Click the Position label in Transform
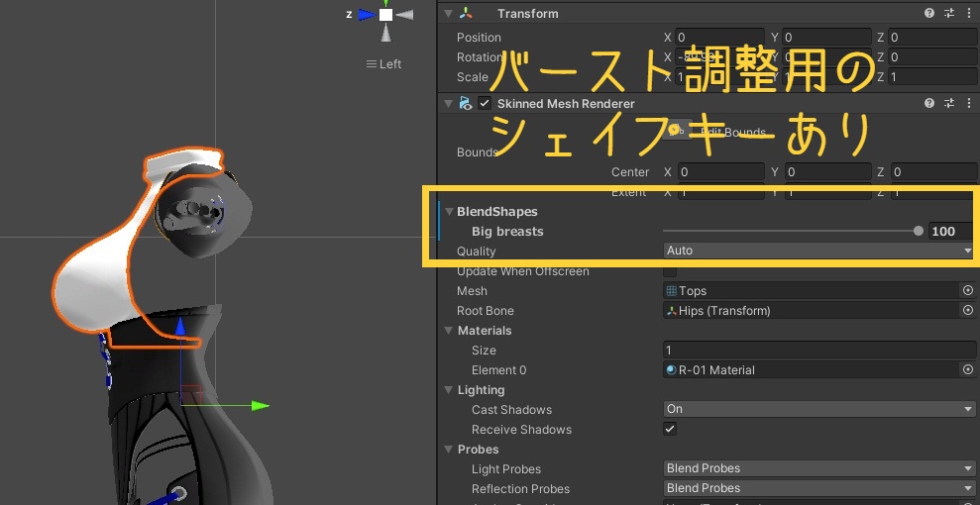Screen dimensions: 980x505 coord(479,38)
